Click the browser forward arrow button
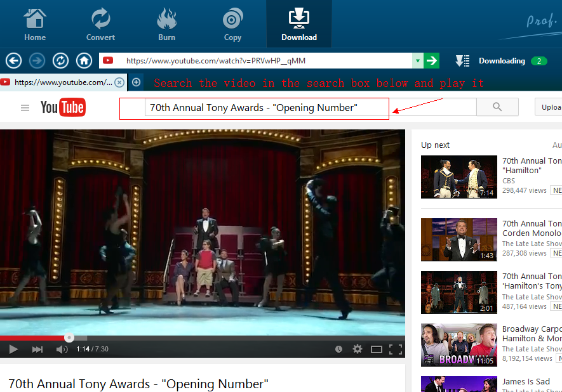Screen dimensions: 562x392 [x=37, y=60]
